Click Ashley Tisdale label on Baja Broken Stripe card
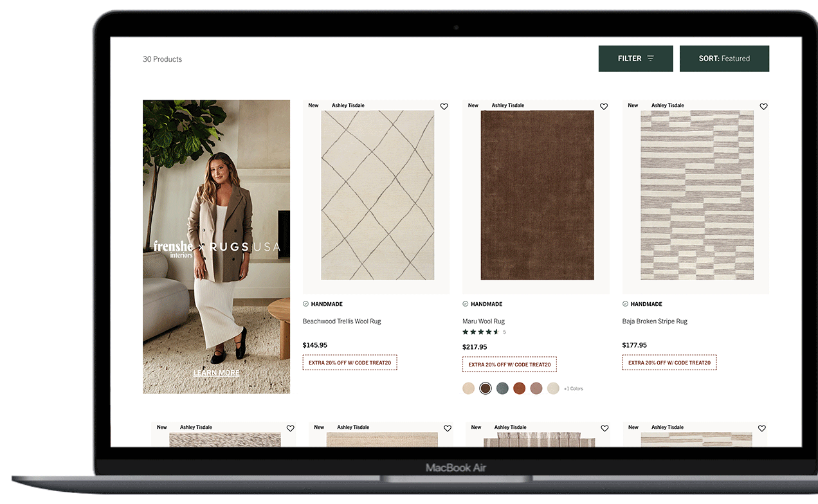818x504 pixels. click(668, 105)
